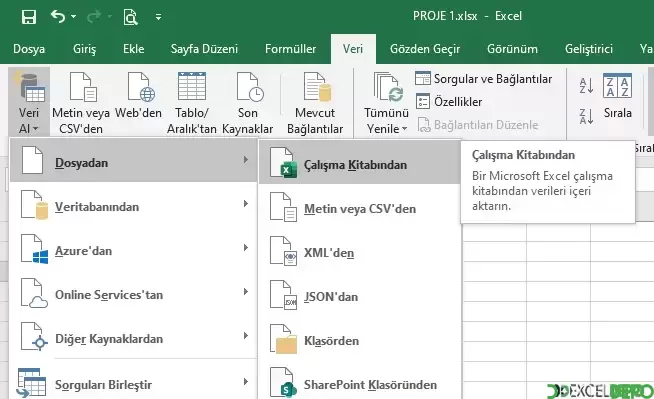
Task: Open the Dosya tab
Action: [29, 49]
